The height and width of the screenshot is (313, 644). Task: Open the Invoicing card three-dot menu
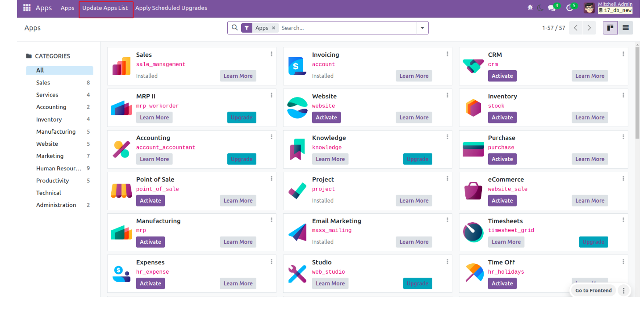(x=447, y=54)
